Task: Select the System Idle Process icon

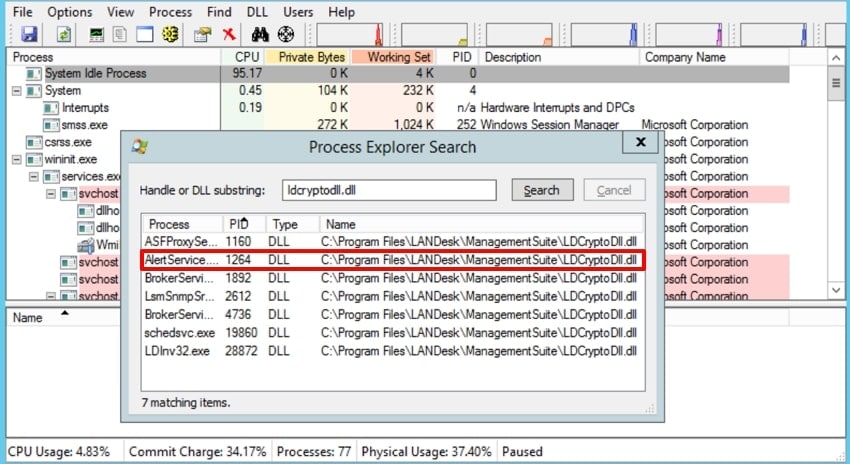Action: click(34, 74)
